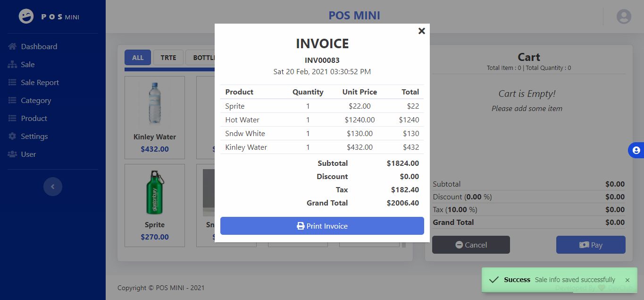Collapse the sidebar with the chevron button

coord(52,187)
